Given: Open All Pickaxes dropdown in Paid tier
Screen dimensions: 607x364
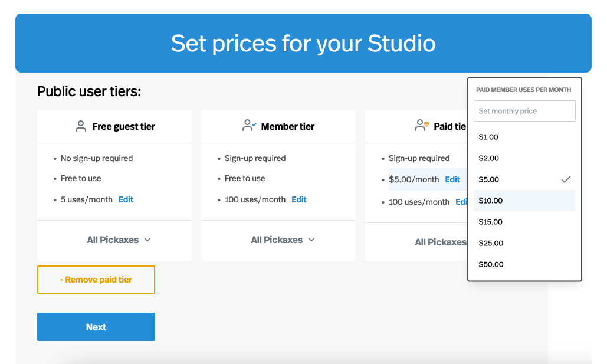Looking at the screenshot, I should tap(441, 242).
